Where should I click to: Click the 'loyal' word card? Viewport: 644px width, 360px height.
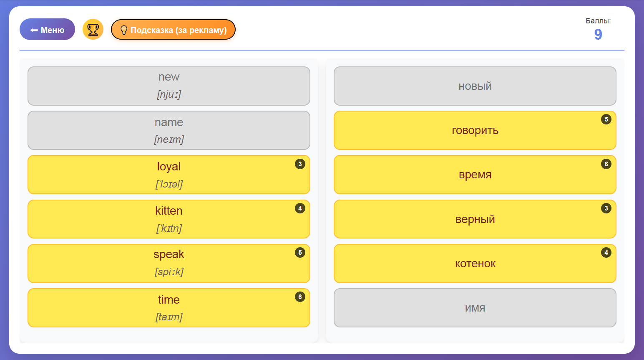click(169, 175)
